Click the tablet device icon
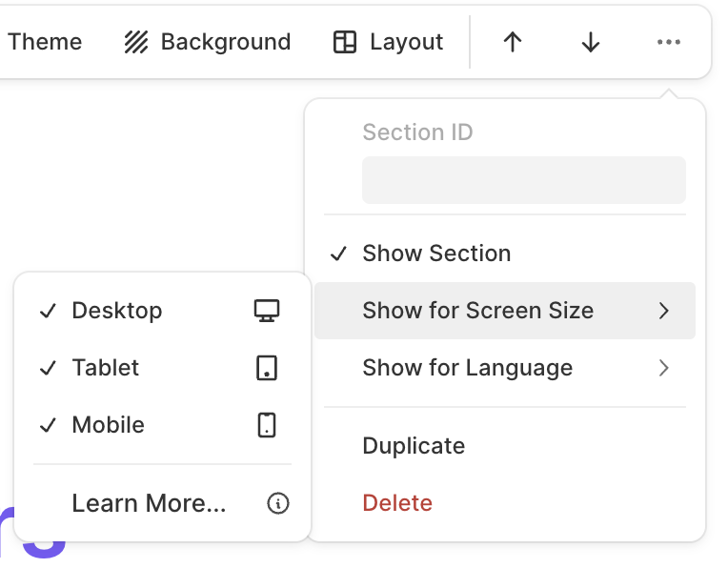 [x=267, y=368]
